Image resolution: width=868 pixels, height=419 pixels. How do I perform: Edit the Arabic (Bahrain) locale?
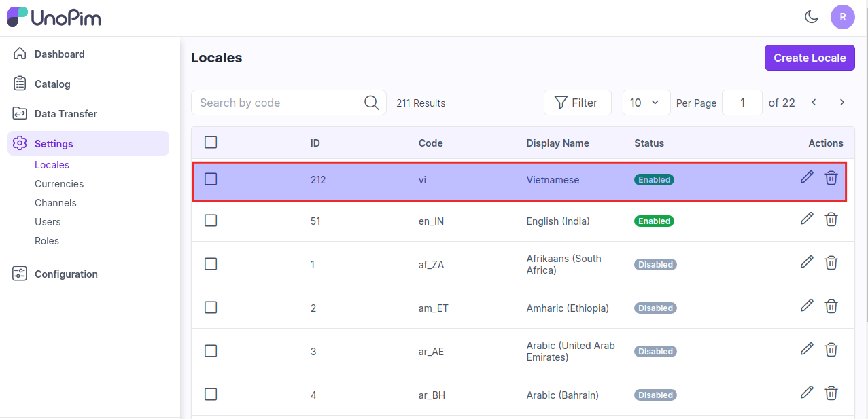click(807, 392)
